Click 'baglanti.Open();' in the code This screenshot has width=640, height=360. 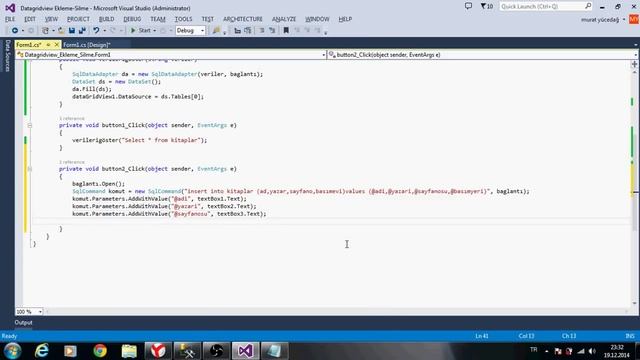click(x=98, y=184)
